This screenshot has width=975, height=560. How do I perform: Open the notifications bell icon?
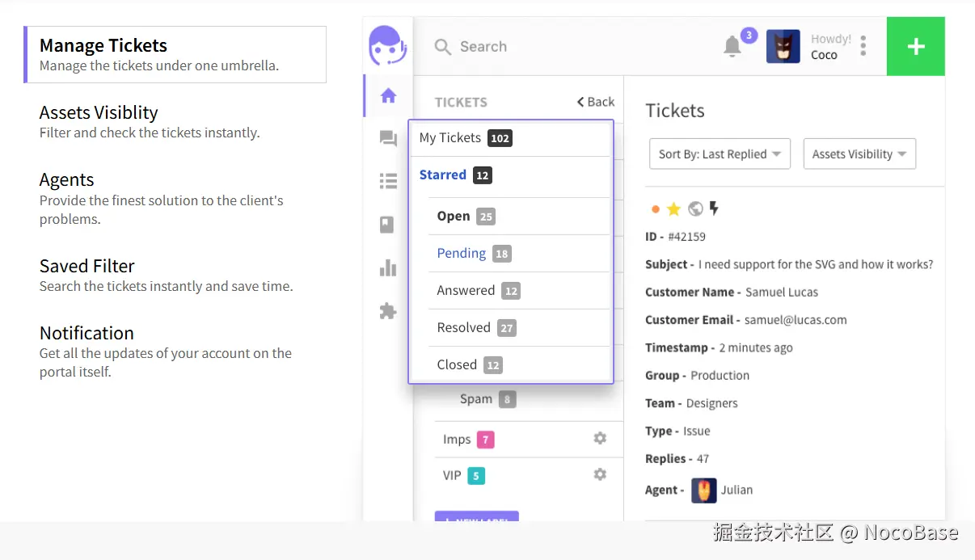732,46
